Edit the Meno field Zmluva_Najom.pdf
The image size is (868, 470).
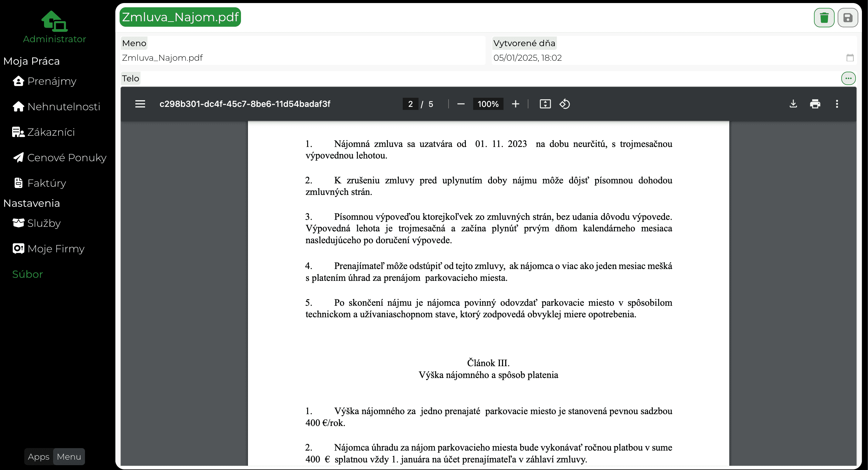pos(303,58)
